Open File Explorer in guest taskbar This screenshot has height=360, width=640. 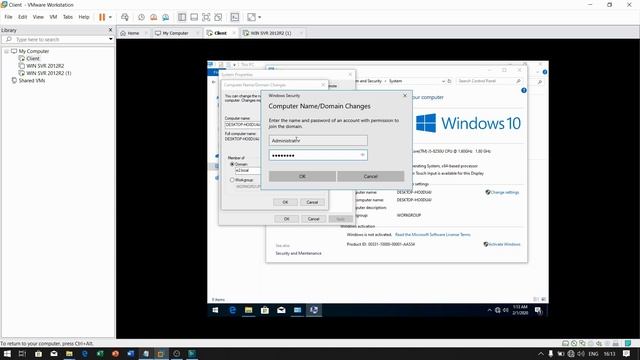point(249,310)
